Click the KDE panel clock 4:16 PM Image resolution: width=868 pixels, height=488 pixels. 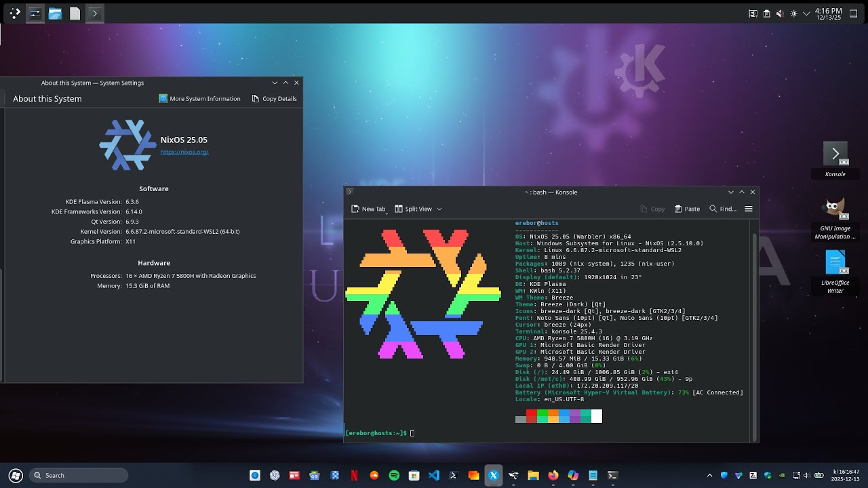coord(828,14)
